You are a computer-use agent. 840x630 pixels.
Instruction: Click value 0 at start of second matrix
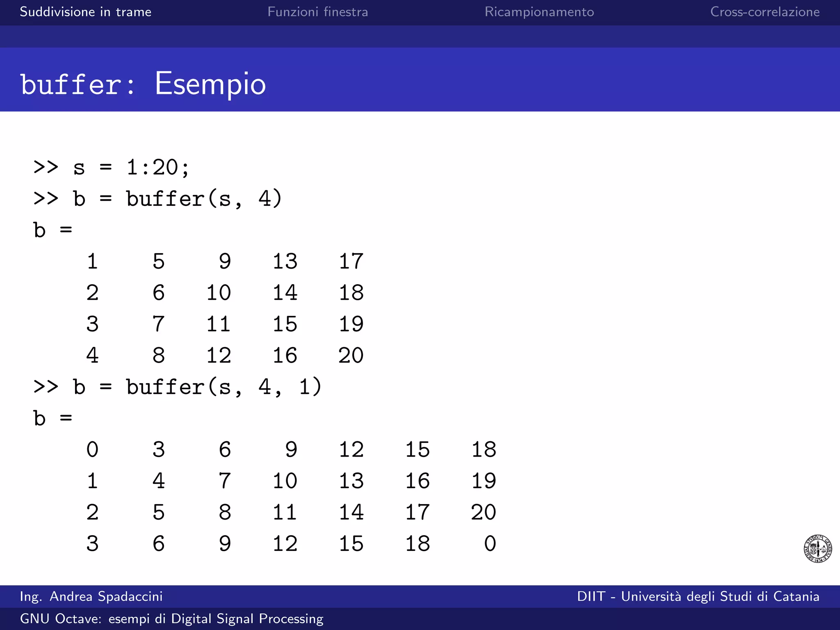(92, 450)
